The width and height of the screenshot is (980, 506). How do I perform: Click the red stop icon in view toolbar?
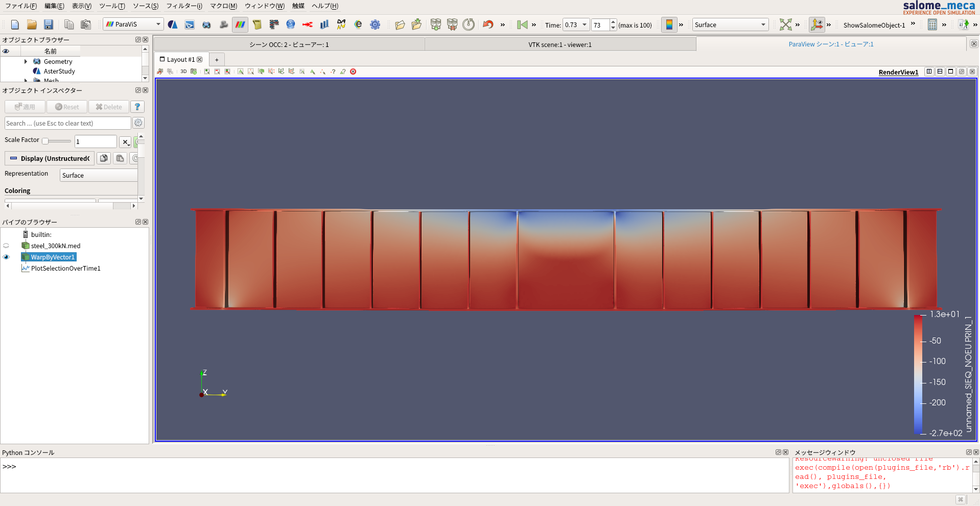click(353, 71)
